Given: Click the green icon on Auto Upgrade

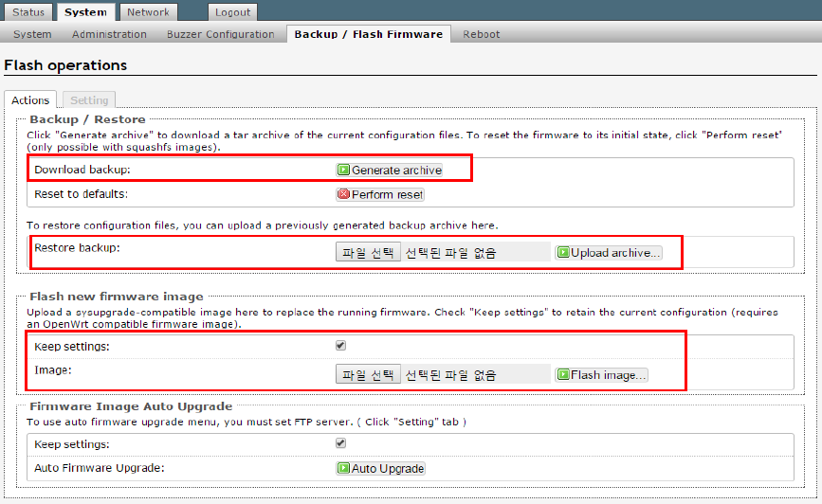Looking at the screenshot, I should click(x=343, y=468).
